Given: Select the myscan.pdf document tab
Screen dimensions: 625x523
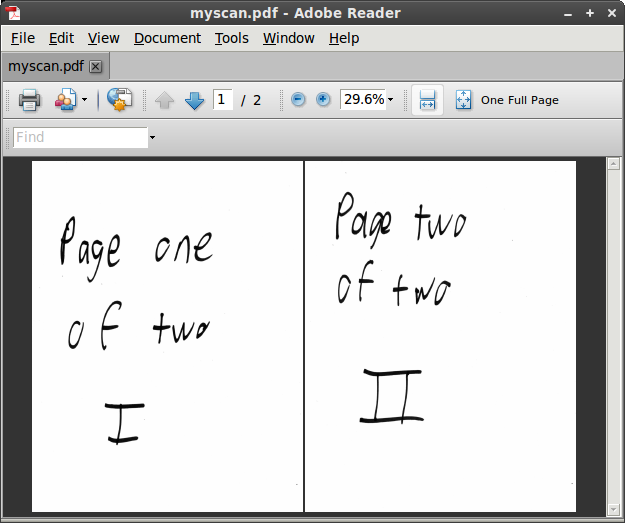Looking at the screenshot, I should coord(55,66).
